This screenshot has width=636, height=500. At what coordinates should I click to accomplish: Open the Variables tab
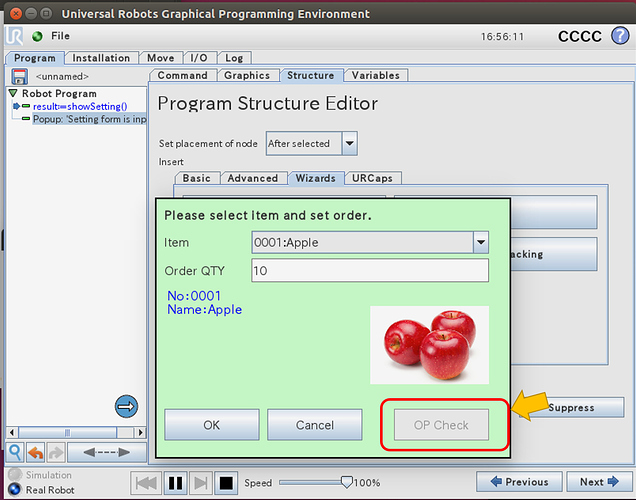[376, 75]
